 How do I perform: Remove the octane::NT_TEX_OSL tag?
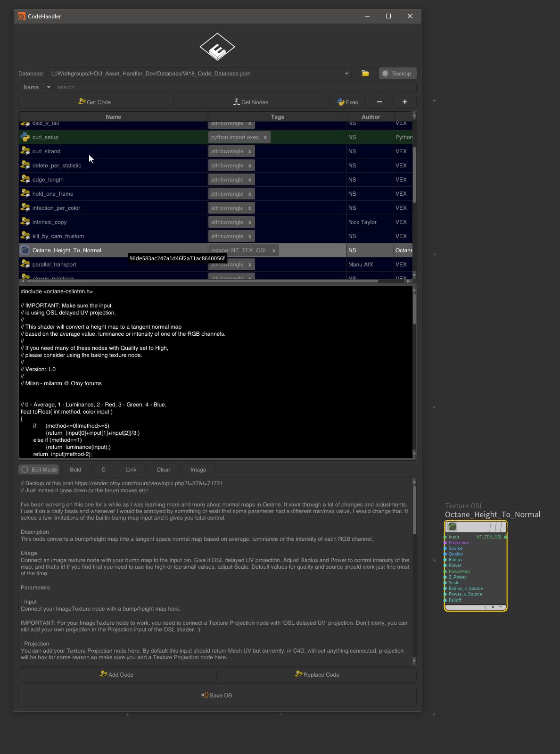click(273, 250)
